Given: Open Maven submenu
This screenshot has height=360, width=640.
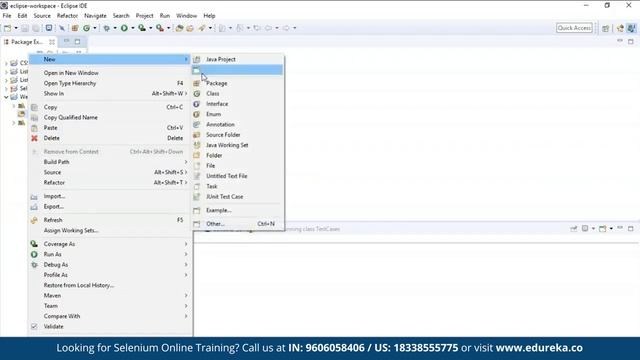Looking at the screenshot, I should [x=110, y=296].
